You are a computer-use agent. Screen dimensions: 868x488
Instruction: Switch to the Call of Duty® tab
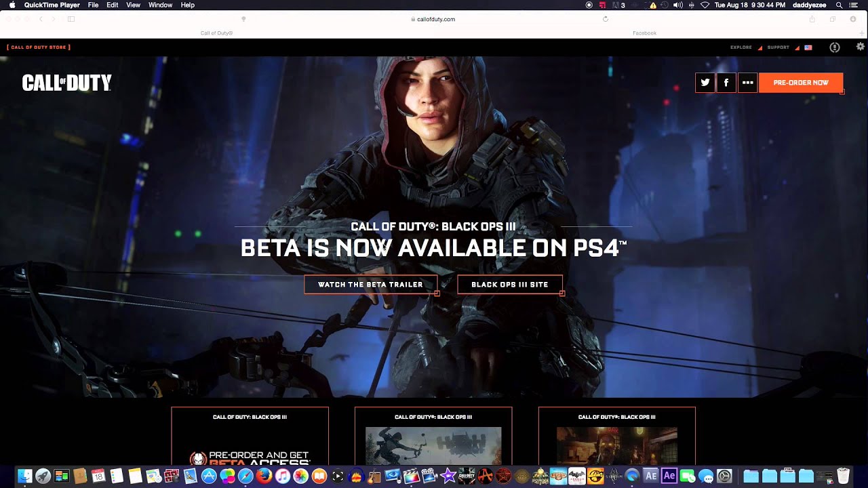click(x=216, y=33)
